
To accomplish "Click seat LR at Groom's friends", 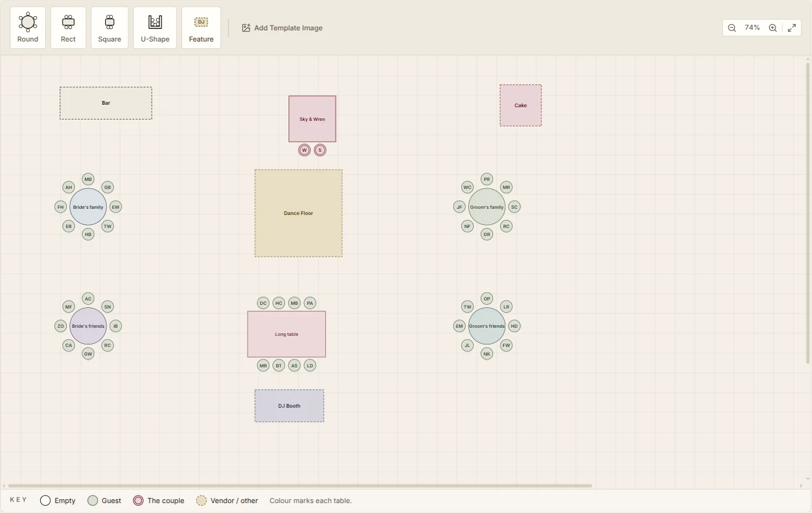I will (507, 306).
